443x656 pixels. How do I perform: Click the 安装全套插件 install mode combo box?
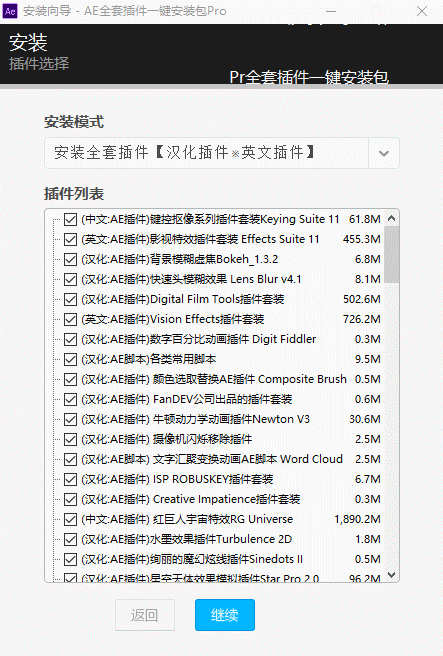[x=222, y=153]
